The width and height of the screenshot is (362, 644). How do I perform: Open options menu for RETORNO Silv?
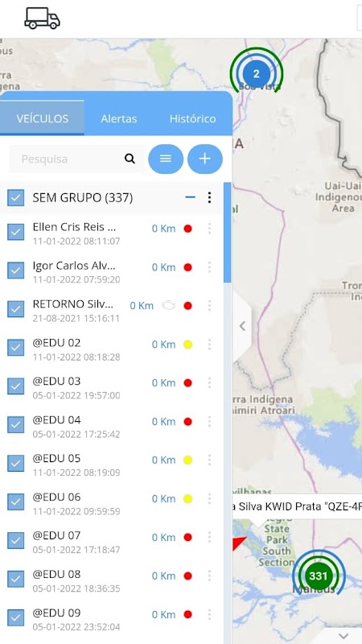coord(209,306)
